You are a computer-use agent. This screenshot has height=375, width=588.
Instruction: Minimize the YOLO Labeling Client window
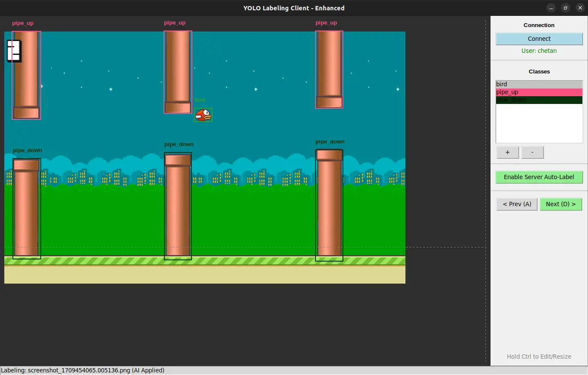click(551, 8)
